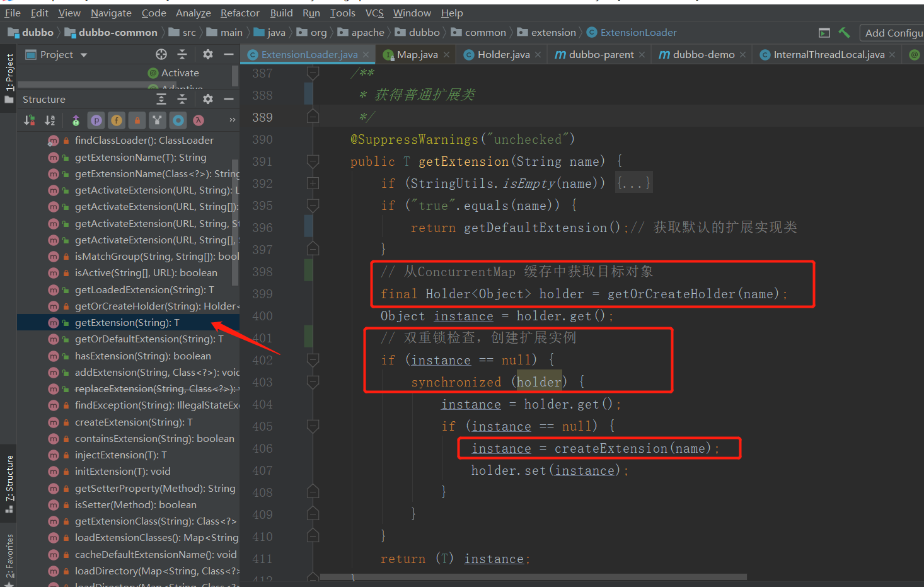Viewport: 924px width, 587px height.
Task: Open Structure panel settings gear
Action: [208, 99]
